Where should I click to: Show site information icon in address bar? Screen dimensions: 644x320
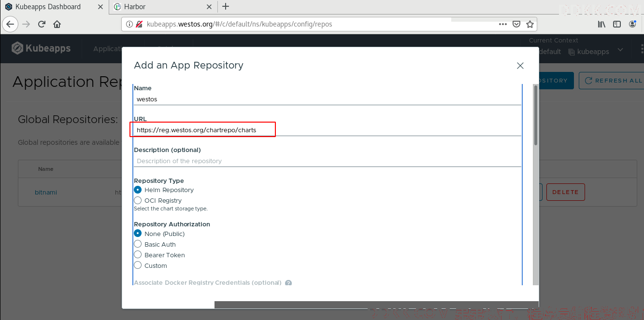tap(129, 24)
